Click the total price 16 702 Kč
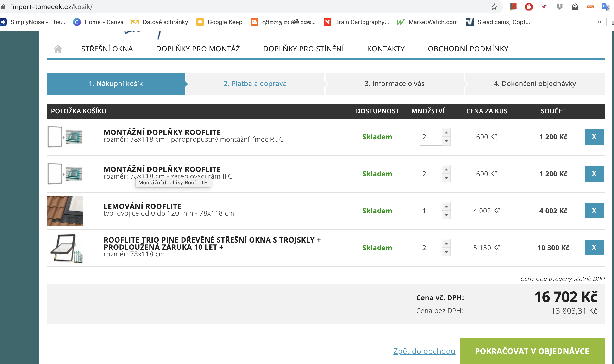 (566, 297)
